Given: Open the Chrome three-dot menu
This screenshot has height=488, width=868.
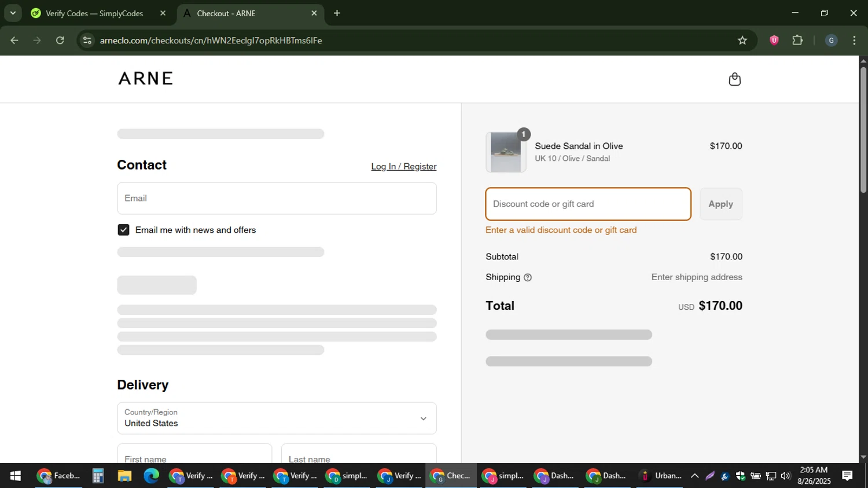Looking at the screenshot, I should (x=854, y=41).
